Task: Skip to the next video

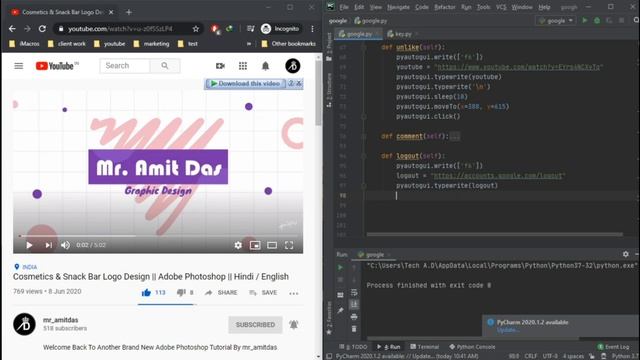Action: point(49,245)
